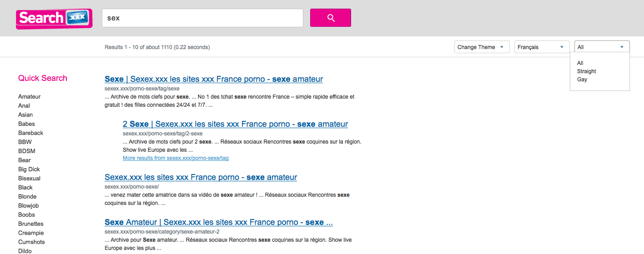Select the All option in the dropdown list
The height and width of the screenshot is (254, 644).
[x=580, y=63]
